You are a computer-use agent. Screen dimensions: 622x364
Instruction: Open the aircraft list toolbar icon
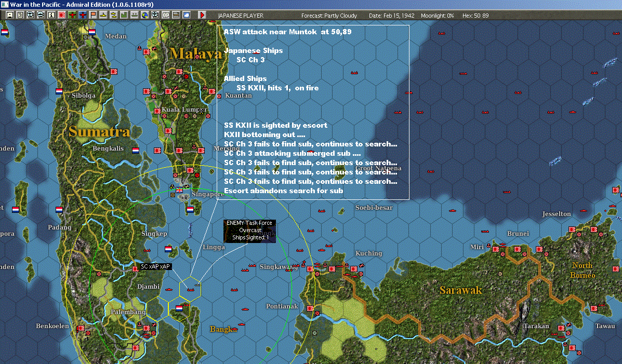tap(31, 15)
